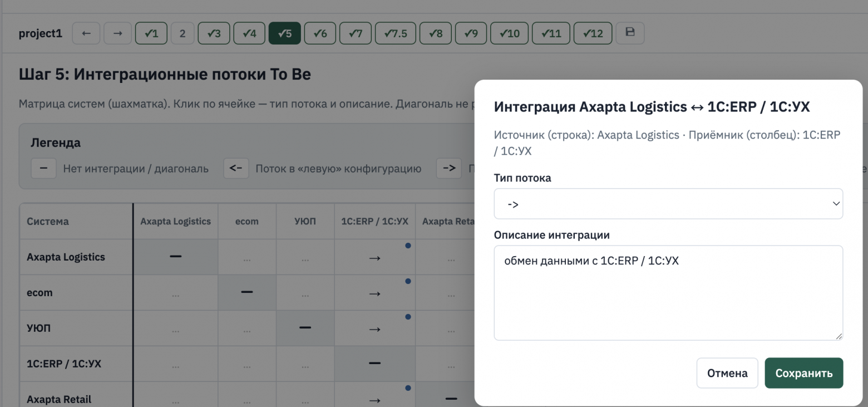Click the Отмена button
Image resolution: width=868 pixels, height=407 pixels.
click(727, 373)
